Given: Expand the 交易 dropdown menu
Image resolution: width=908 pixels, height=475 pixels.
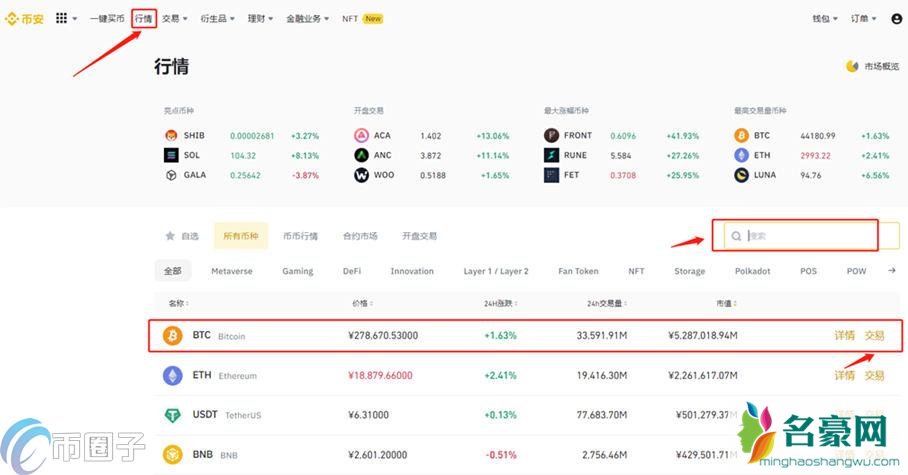Looking at the screenshot, I should 175,18.
